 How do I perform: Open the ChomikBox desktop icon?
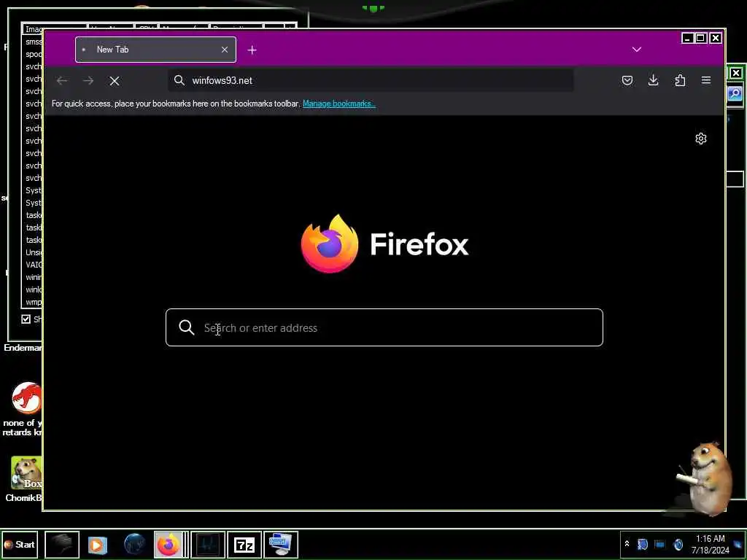(26, 478)
